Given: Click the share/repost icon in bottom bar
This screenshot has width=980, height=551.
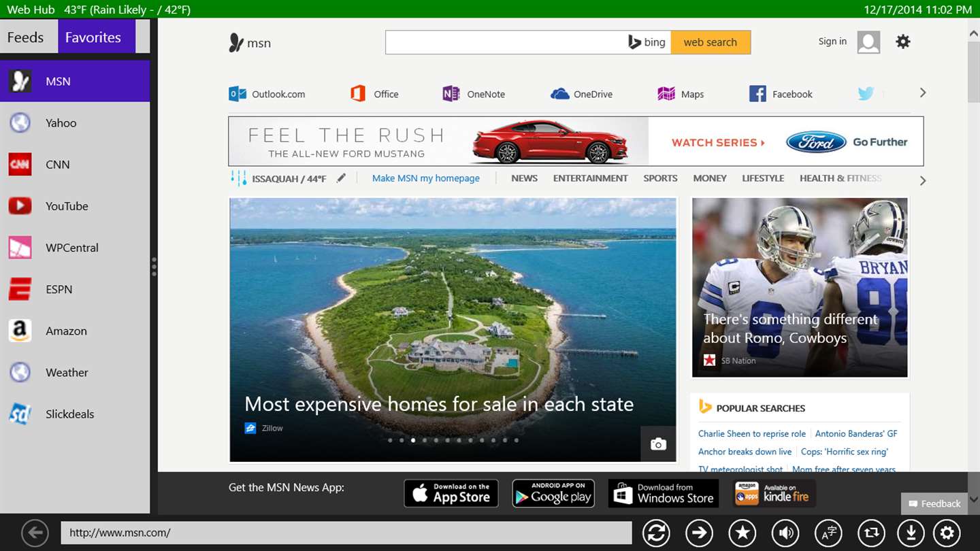Looking at the screenshot, I should [871, 533].
